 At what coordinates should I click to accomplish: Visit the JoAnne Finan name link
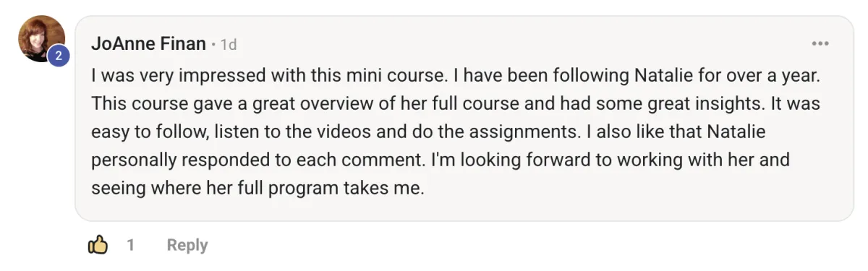tap(148, 44)
